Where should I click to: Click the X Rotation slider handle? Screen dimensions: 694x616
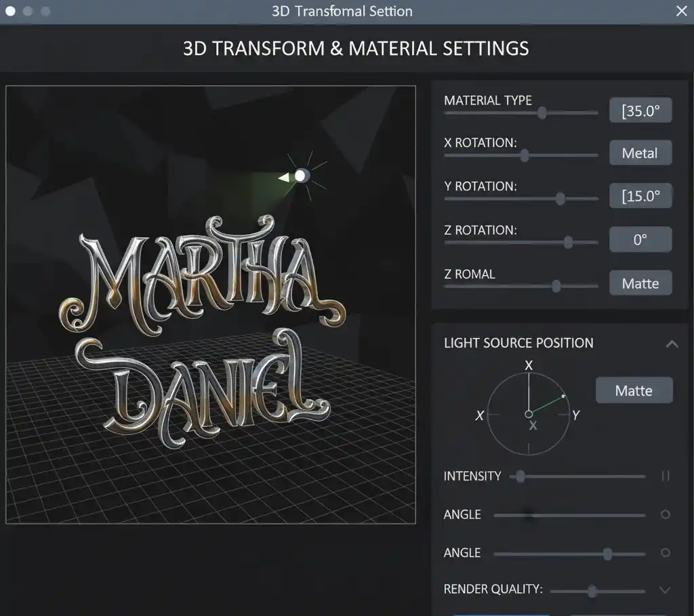[x=523, y=155]
